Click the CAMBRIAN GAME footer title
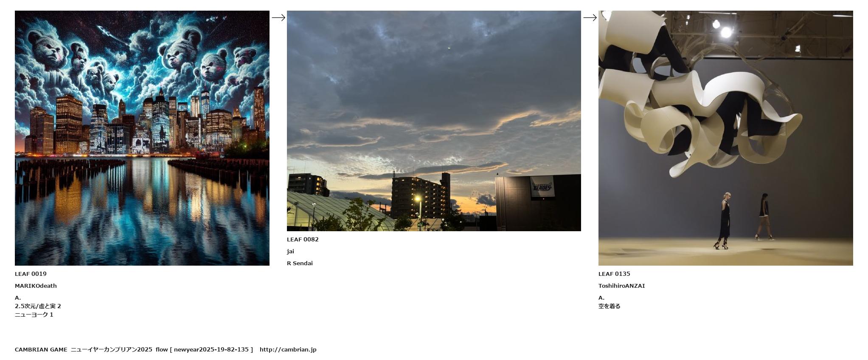 coord(41,349)
